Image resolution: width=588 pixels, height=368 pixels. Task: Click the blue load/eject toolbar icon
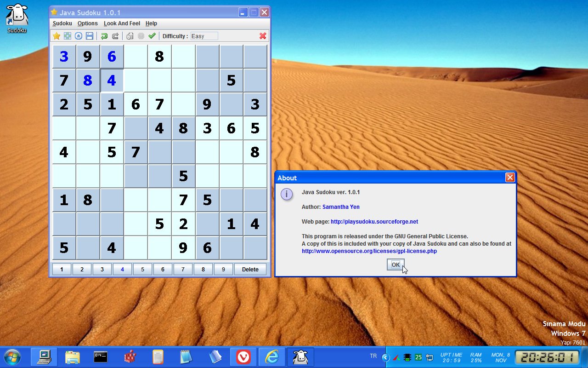point(79,36)
